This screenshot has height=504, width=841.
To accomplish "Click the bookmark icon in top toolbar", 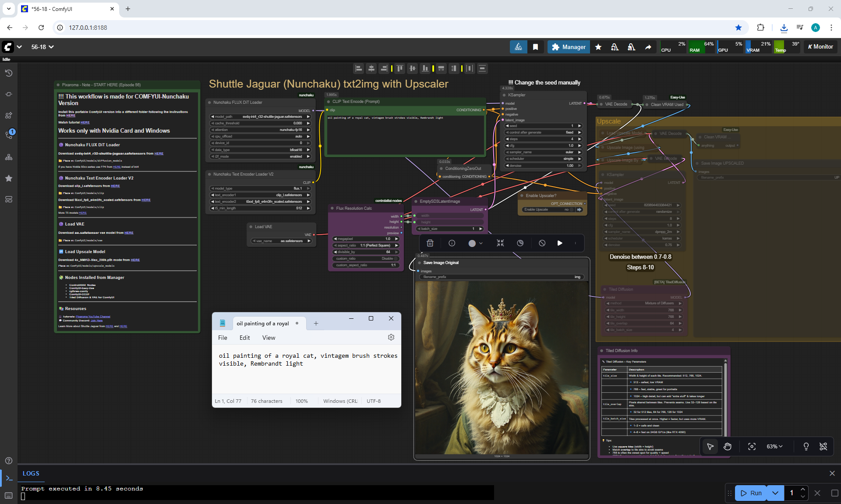I will point(535,47).
